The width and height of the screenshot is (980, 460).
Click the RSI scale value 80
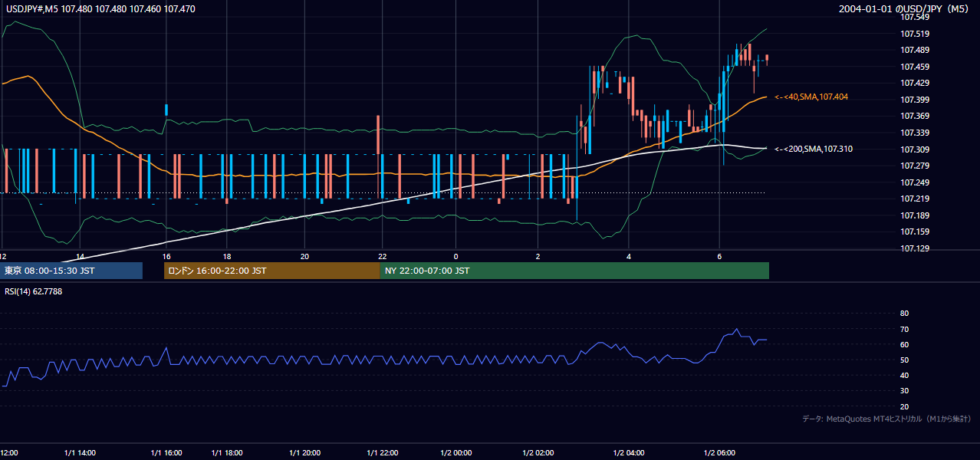(904, 314)
